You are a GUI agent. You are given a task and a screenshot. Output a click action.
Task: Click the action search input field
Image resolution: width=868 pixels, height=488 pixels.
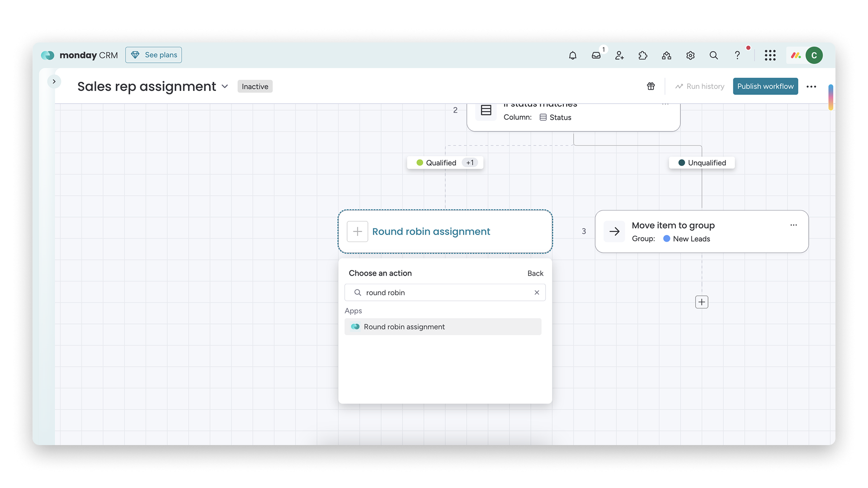[443, 292]
